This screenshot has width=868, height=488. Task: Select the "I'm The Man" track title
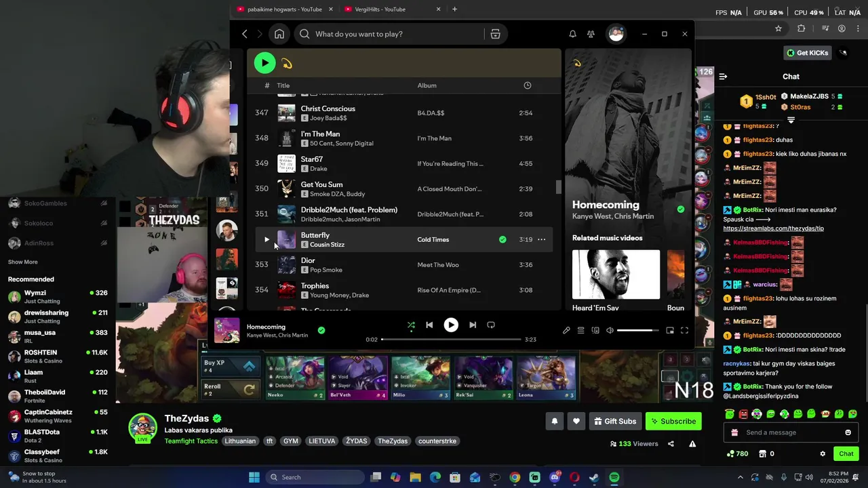click(320, 134)
